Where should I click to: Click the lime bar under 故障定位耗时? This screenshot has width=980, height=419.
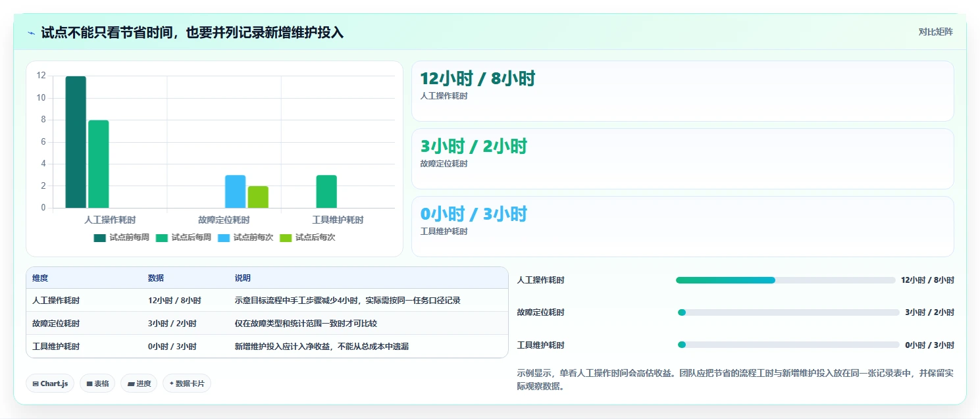258,197
